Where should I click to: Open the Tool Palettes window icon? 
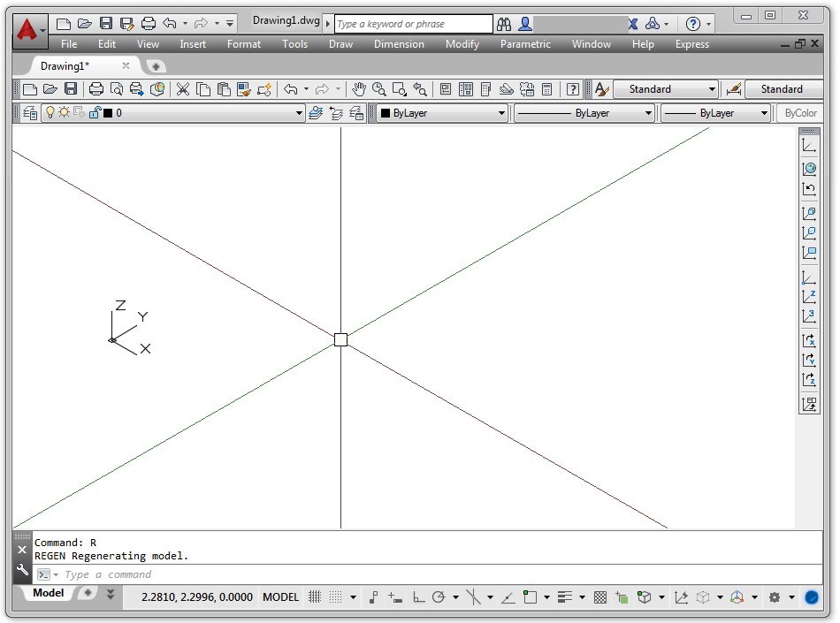486,89
